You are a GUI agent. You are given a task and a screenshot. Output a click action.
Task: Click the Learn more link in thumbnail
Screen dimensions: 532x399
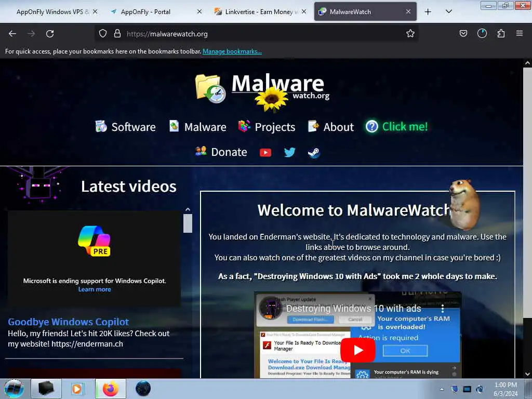95,289
